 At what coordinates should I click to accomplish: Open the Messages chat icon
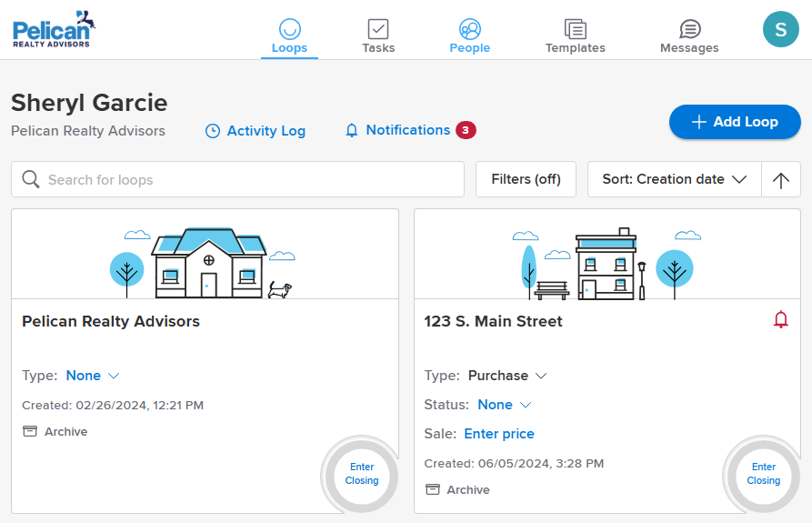click(x=689, y=36)
